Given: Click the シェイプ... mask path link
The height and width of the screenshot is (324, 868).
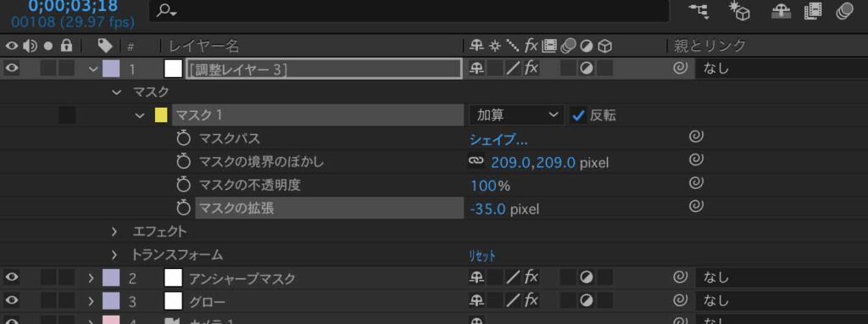Looking at the screenshot, I should pos(498,139).
